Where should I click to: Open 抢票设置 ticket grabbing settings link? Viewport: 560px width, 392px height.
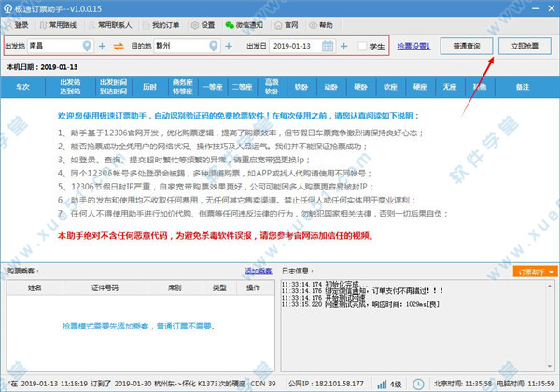[413, 45]
